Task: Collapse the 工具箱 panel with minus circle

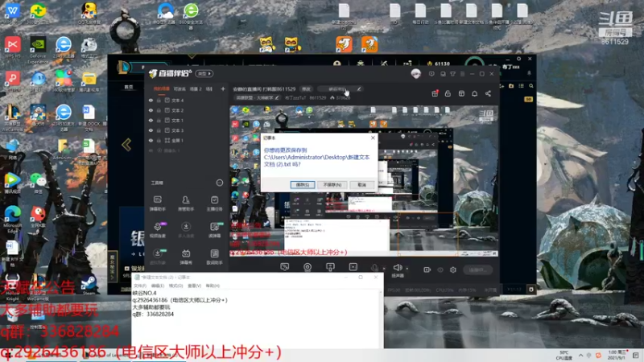Action: [x=219, y=183]
